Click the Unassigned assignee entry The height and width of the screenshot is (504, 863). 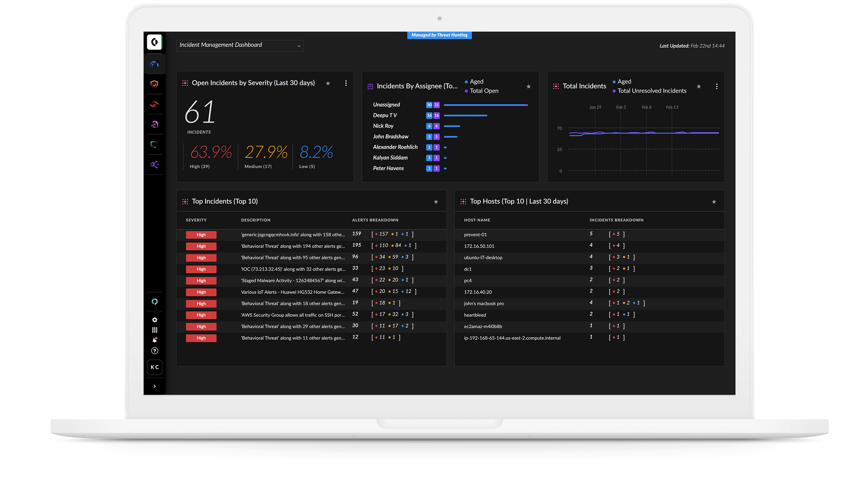tap(386, 104)
